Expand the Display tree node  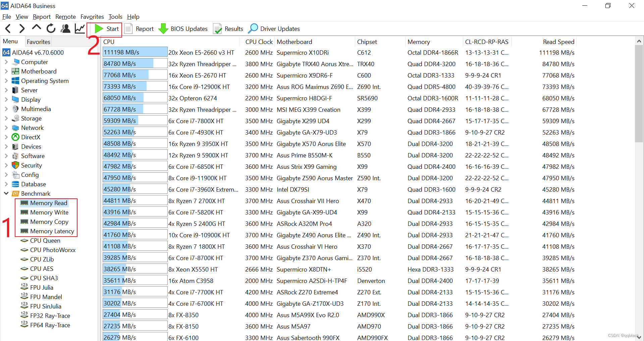pos(6,100)
